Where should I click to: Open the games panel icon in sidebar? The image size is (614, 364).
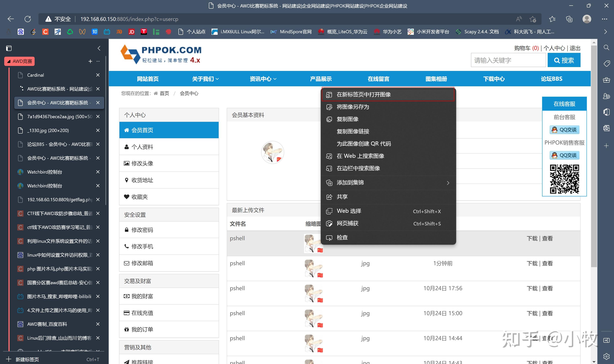click(606, 96)
